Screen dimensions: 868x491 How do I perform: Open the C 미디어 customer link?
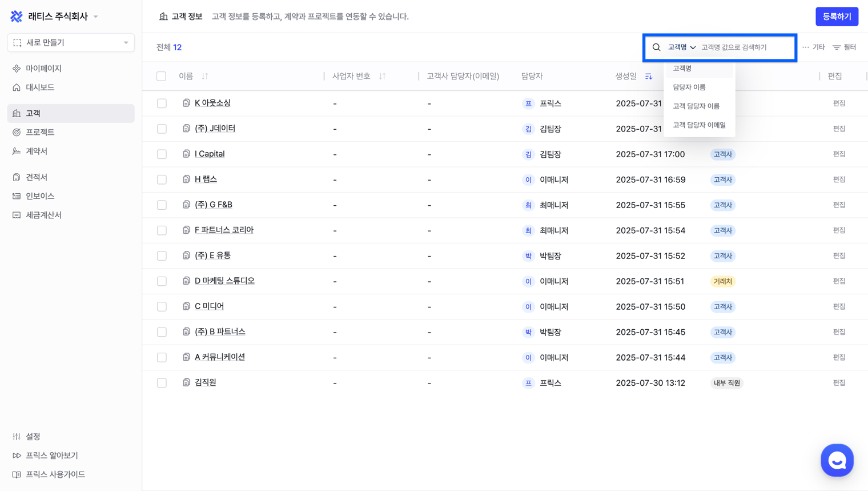[x=209, y=306]
